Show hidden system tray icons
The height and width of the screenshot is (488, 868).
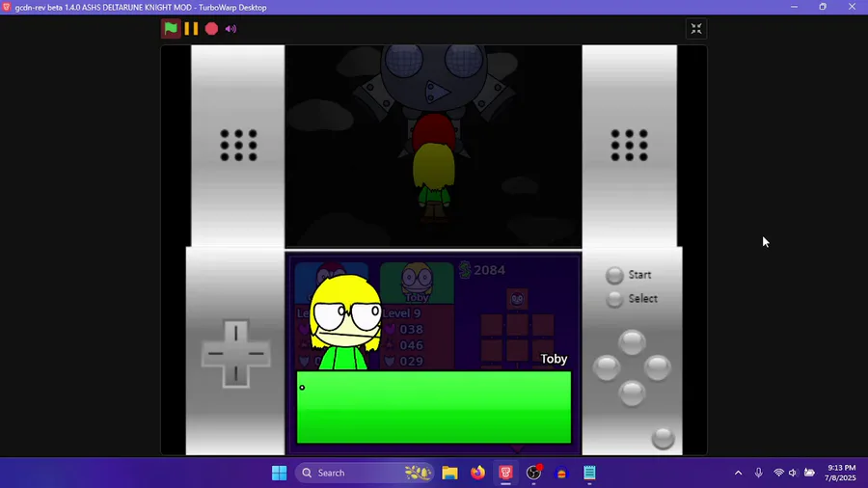point(739,474)
